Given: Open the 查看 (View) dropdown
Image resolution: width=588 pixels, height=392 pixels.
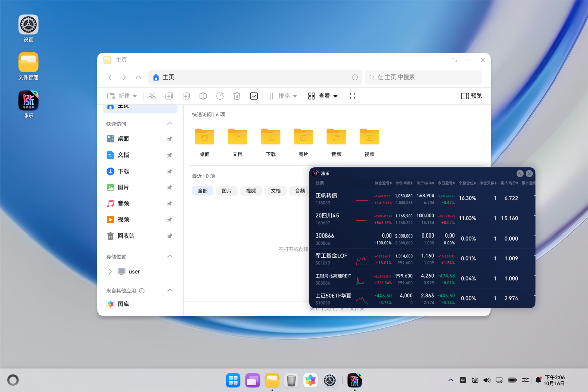Looking at the screenshot, I should (x=322, y=96).
